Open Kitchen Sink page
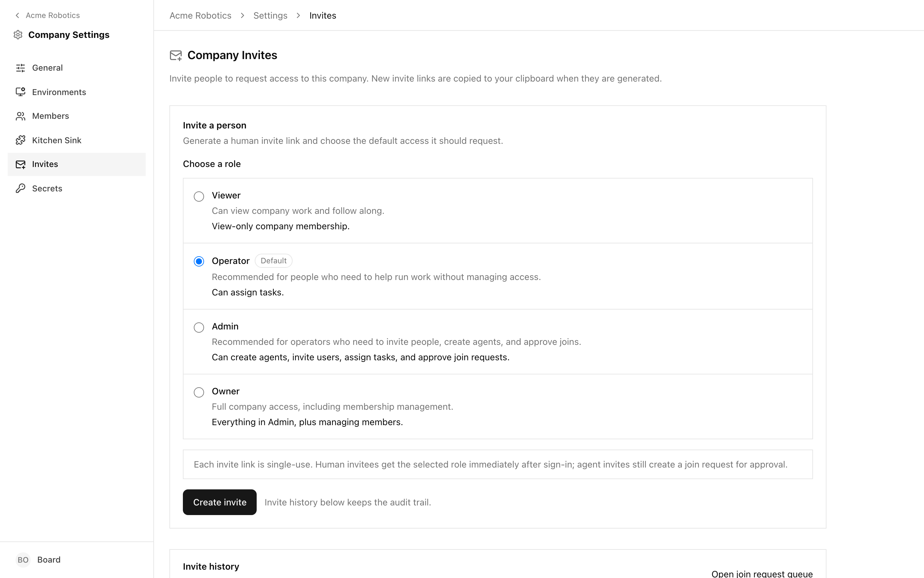 coord(76,140)
